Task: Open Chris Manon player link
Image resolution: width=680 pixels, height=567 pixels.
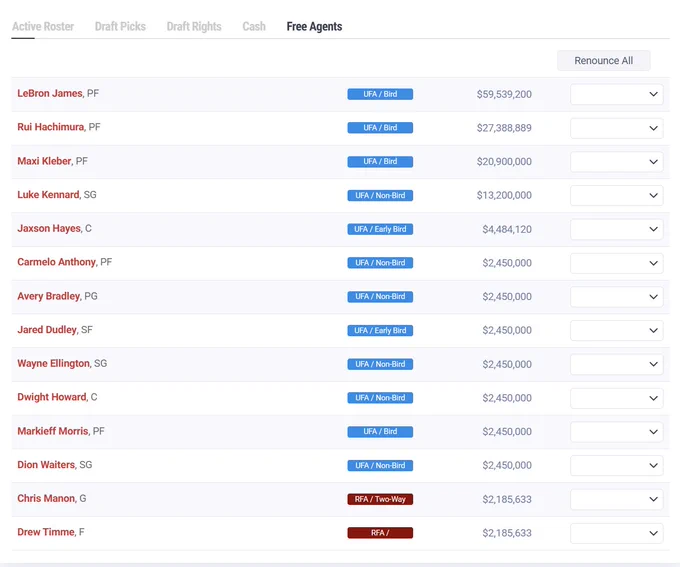Action: click(x=46, y=498)
